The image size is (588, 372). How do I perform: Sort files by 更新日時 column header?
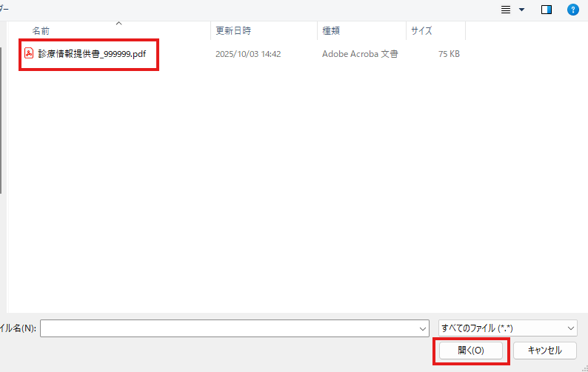coord(233,31)
